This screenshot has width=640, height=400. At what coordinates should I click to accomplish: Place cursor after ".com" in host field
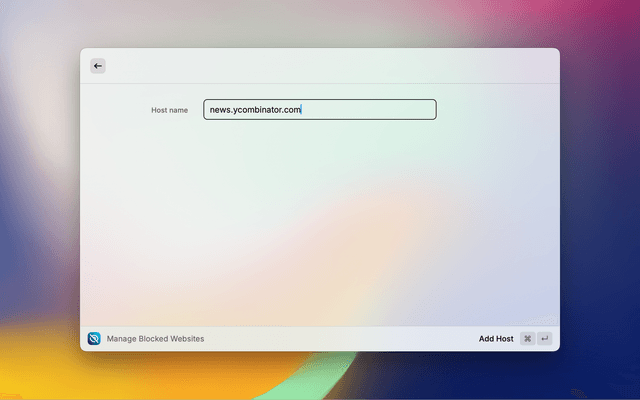pyautogui.click(x=302, y=110)
